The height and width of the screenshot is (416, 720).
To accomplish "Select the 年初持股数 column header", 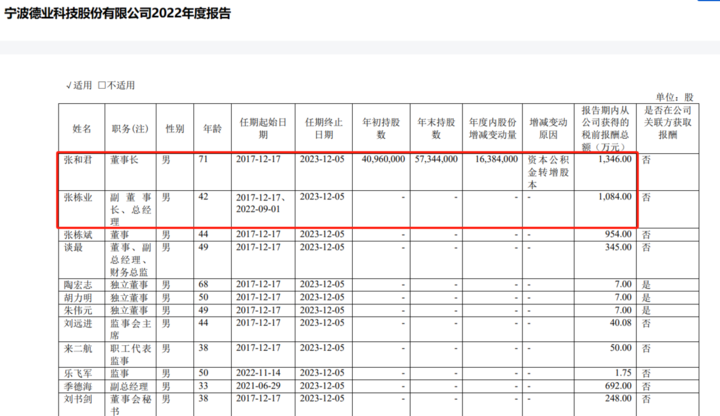I will pos(381,129).
